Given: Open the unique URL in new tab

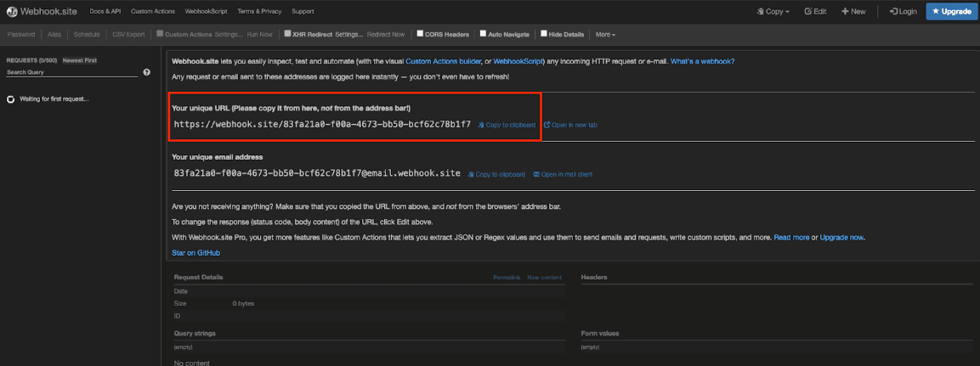Looking at the screenshot, I should [570, 125].
